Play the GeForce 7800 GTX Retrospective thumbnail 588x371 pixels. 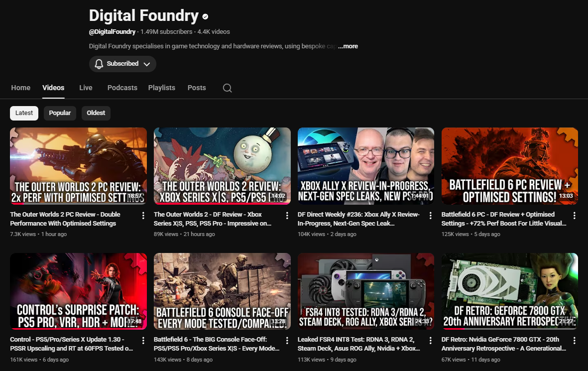click(510, 291)
